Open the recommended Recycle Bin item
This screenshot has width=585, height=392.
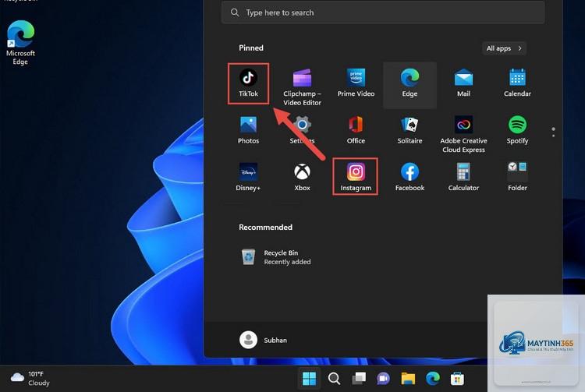pyautogui.click(x=276, y=257)
